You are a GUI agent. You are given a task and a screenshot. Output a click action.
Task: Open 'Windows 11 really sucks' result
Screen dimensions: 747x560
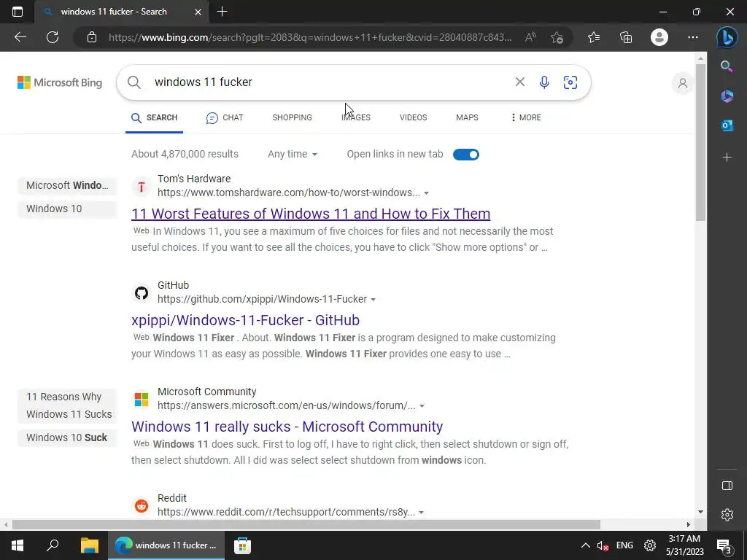click(287, 426)
